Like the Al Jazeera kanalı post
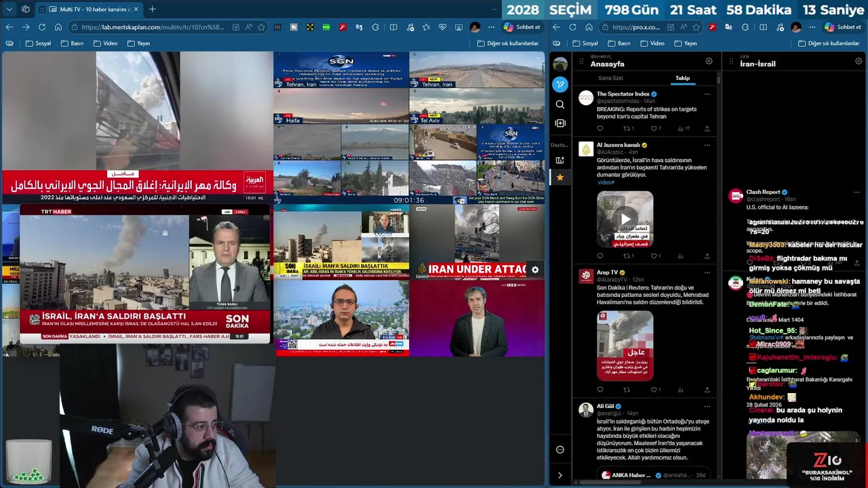The image size is (868, 488). tap(654, 256)
